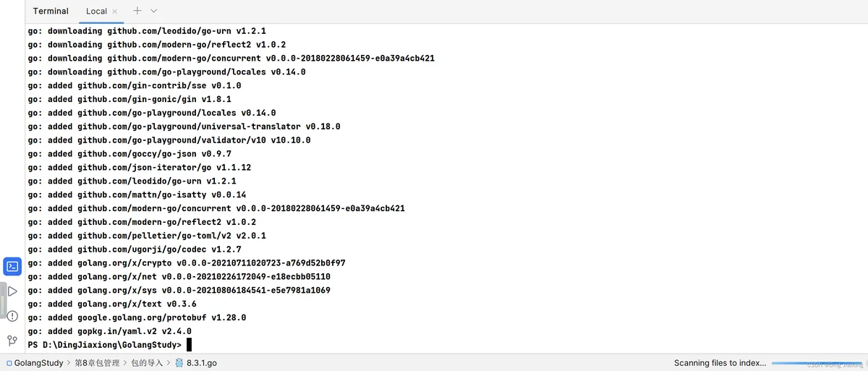Open the Git branch tool window icon
This screenshot has height=371, width=868.
pyautogui.click(x=12, y=340)
